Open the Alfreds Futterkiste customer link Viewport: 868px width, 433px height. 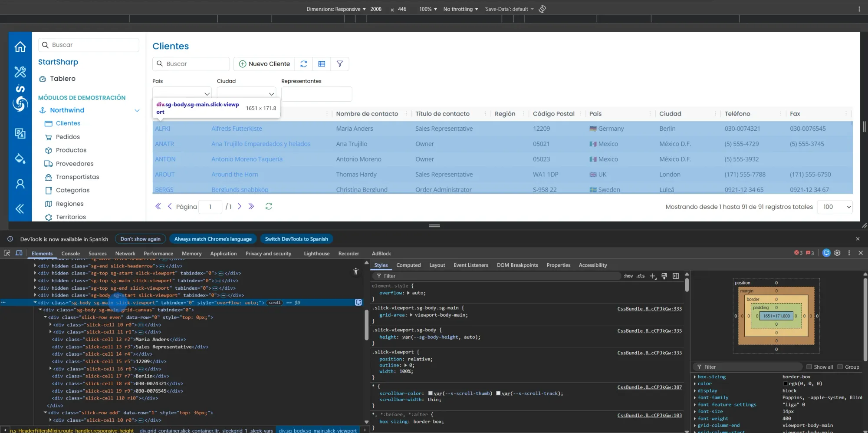237,129
